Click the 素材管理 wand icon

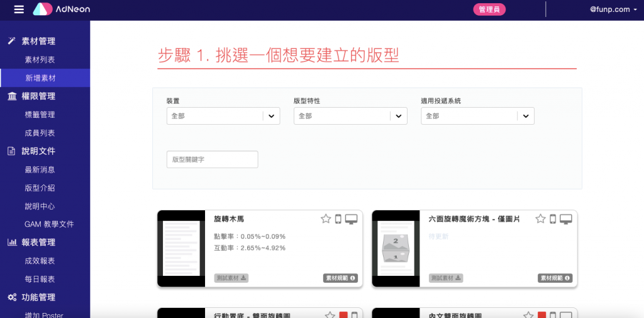(12, 41)
